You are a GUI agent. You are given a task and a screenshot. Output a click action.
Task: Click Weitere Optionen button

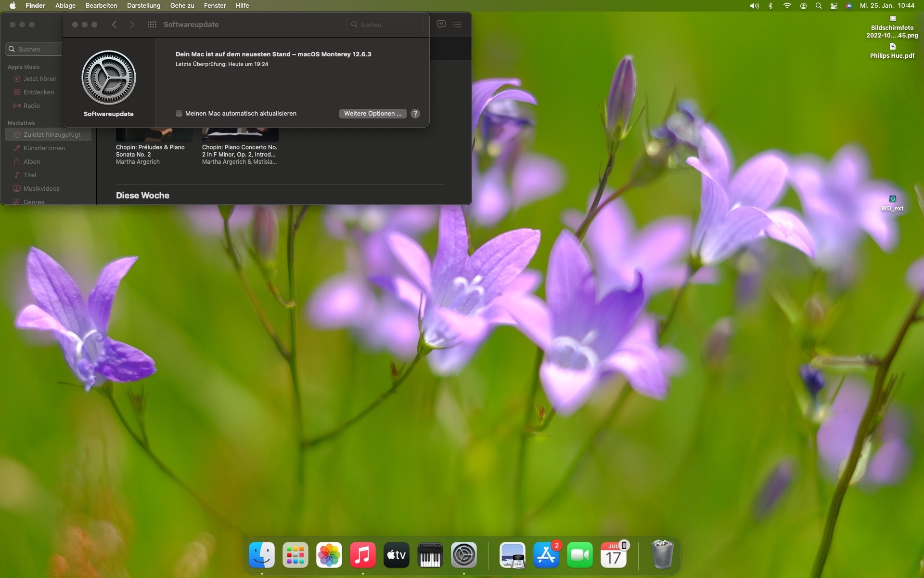(x=372, y=114)
